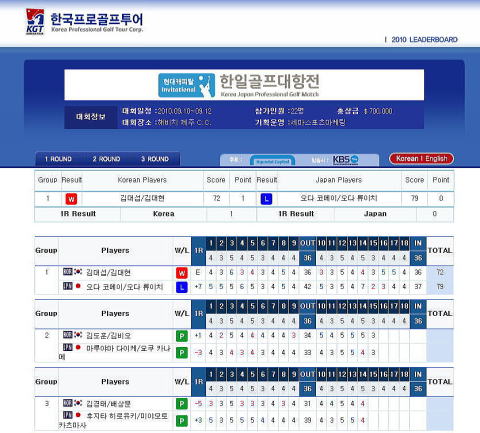This screenshot has width=480, height=433.
Task: Click green P icon for group 2 Korean team
Action: point(182,336)
